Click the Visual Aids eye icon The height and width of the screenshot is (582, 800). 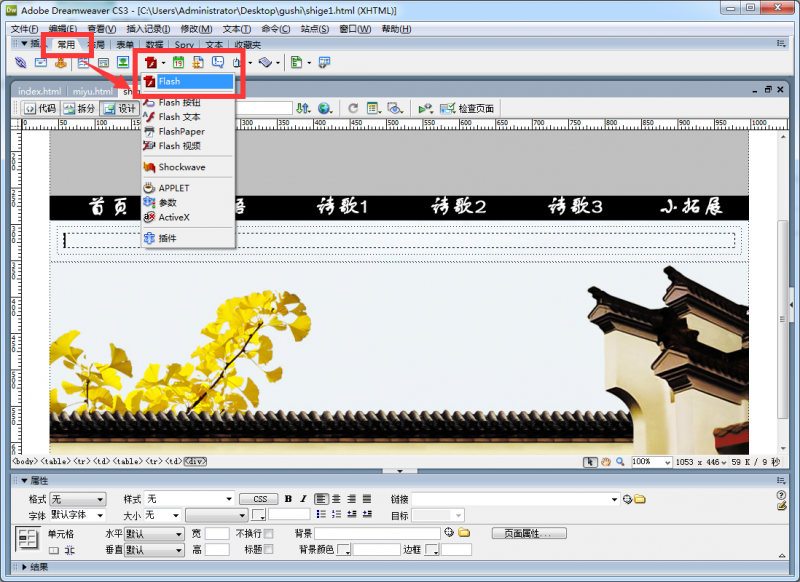coord(394,108)
